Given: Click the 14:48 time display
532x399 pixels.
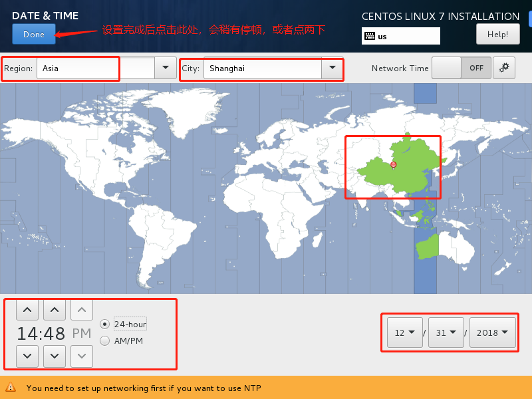Looking at the screenshot, I should [x=41, y=333].
